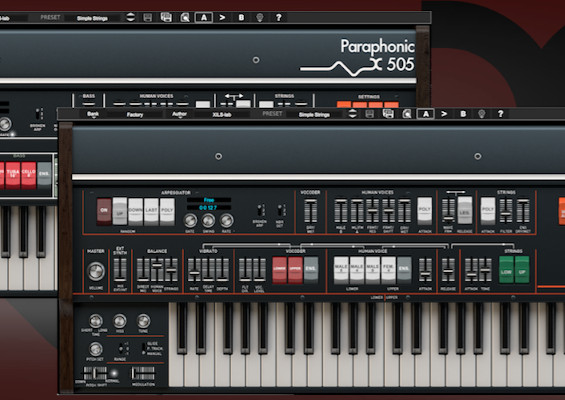Click preset up/down arrows in front window
This screenshot has width=565, height=400.
(352, 114)
